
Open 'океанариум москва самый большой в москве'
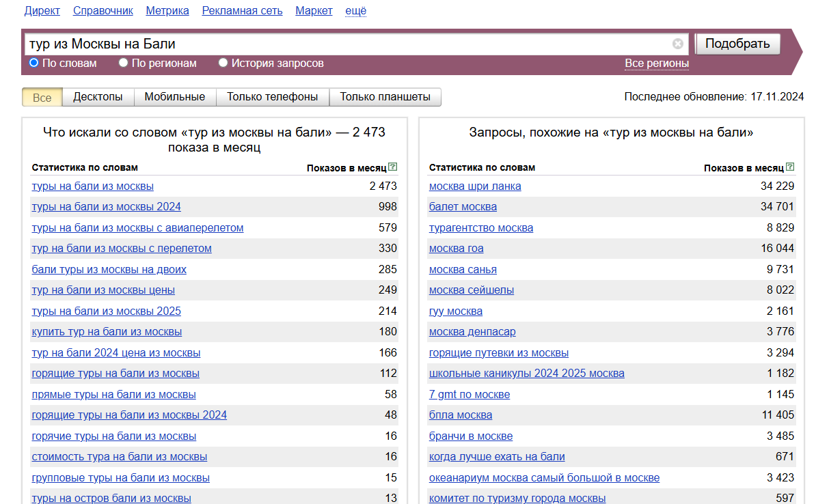pyautogui.click(x=545, y=478)
